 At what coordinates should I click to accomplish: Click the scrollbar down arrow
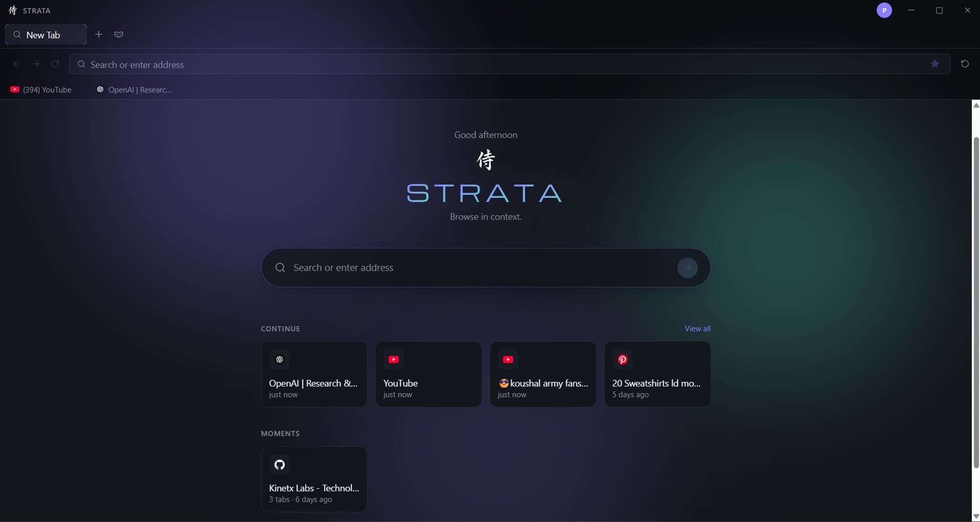[976, 516]
